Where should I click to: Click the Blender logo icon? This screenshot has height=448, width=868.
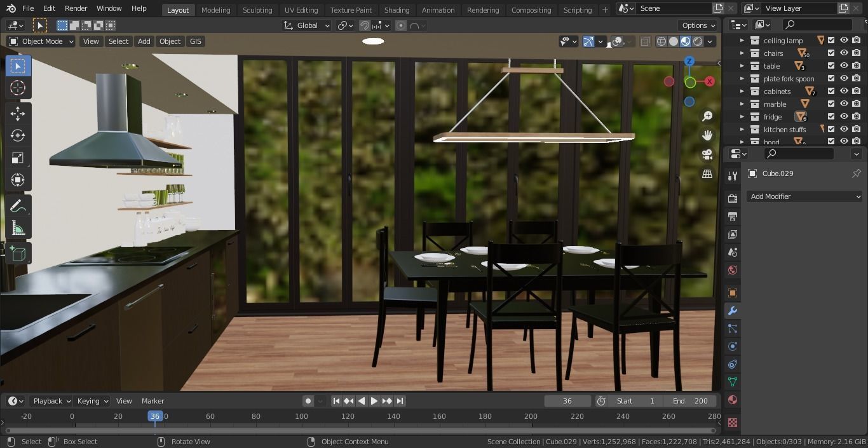coord(11,8)
